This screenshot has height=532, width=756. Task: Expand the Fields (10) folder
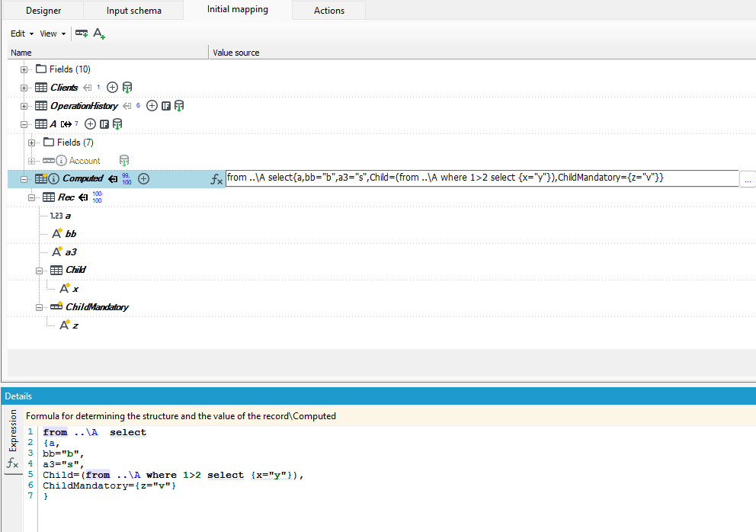24,69
